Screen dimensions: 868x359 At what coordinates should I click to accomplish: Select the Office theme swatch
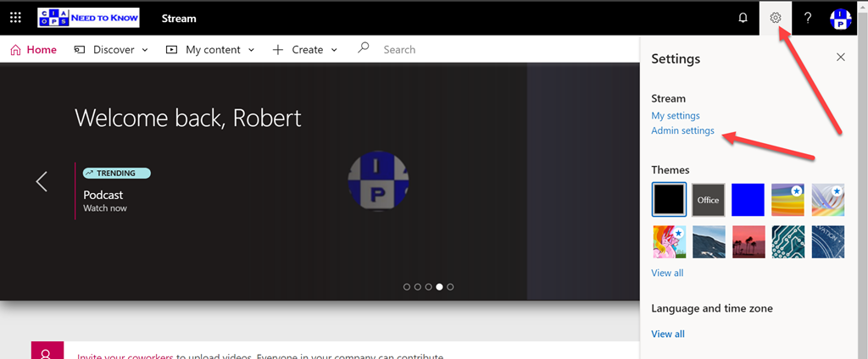pos(708,200)
